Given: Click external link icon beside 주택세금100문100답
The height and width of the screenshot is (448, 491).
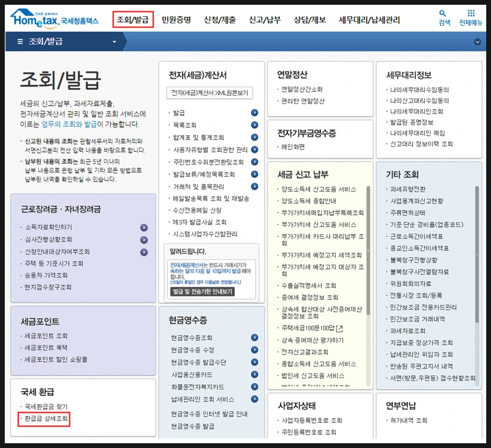Looking at the screenshot, I should click(x=339, y=329).
